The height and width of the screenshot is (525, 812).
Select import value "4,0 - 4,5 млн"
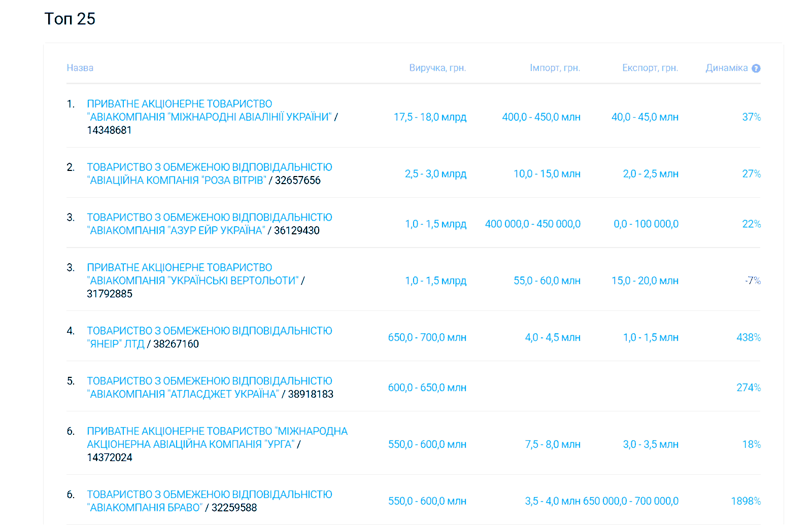click(553, 338)
